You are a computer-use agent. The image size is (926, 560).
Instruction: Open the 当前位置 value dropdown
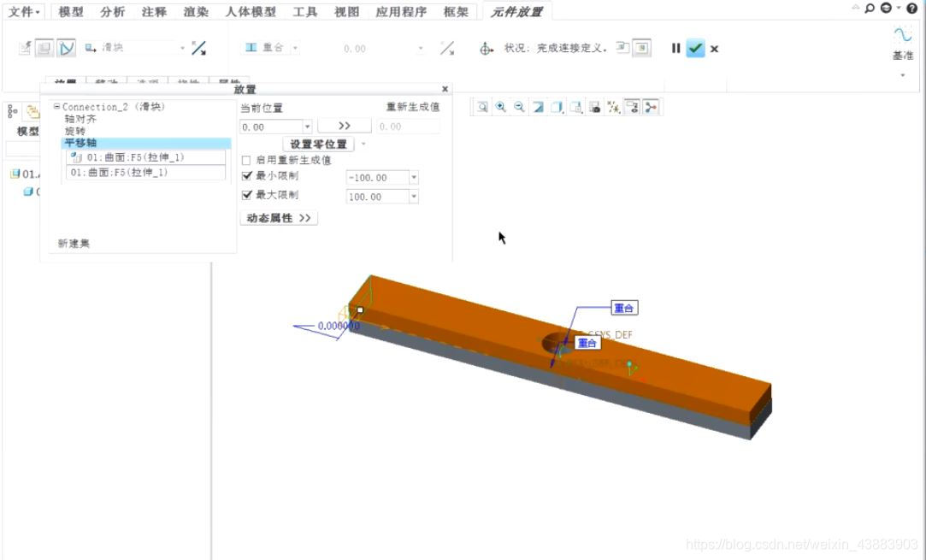pos(307,126)
